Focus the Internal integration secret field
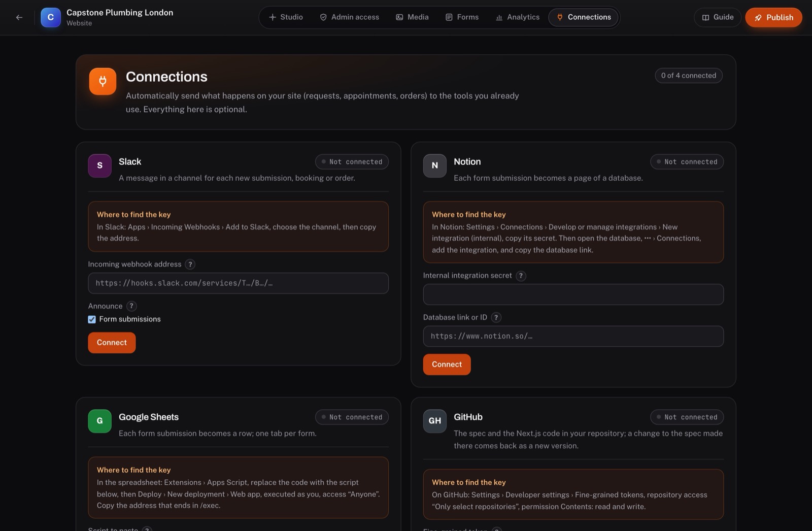The width and height of the screenshot is (812, 531). point(573,294)
